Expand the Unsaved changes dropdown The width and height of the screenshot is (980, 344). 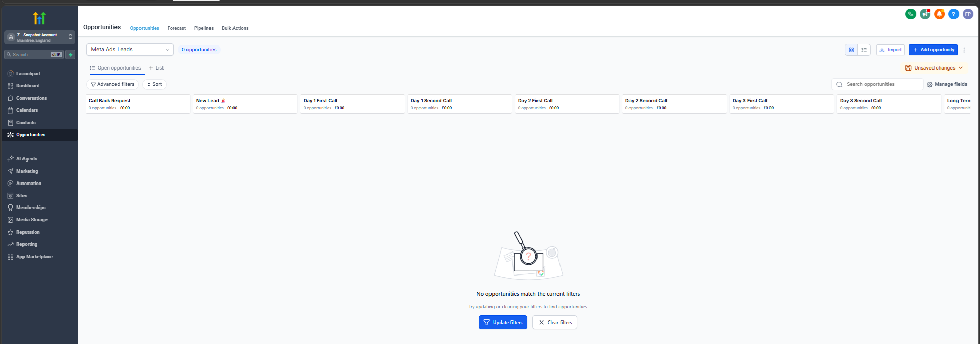coord(934,68)
